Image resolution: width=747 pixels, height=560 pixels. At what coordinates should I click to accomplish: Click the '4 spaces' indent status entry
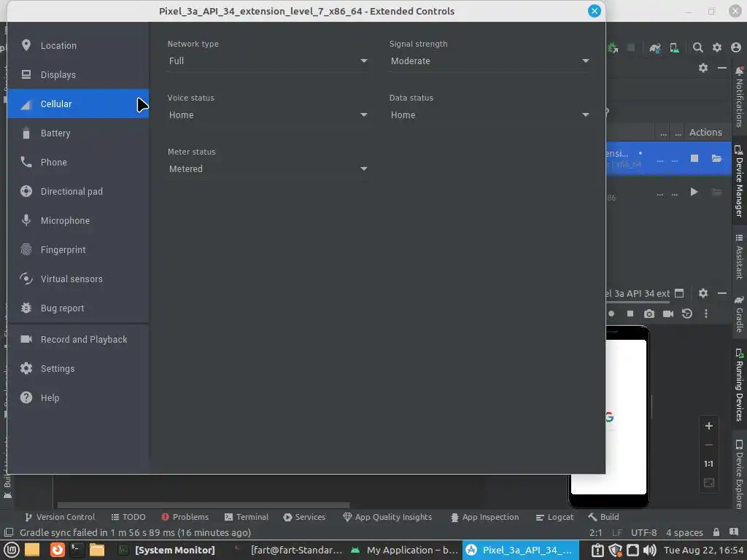(x=684, y=532)
